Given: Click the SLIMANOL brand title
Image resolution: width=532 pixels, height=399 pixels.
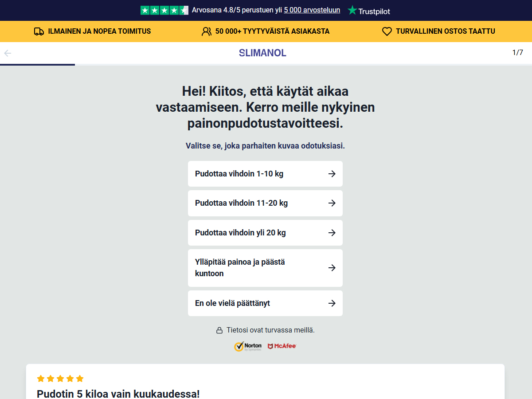Looking at the screenshot, I should tap(262, 53).
